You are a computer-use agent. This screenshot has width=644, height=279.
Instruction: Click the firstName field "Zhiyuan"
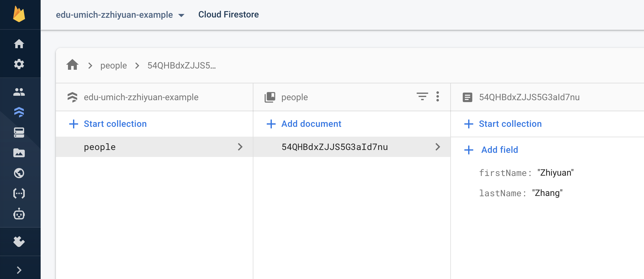(527, 173)
